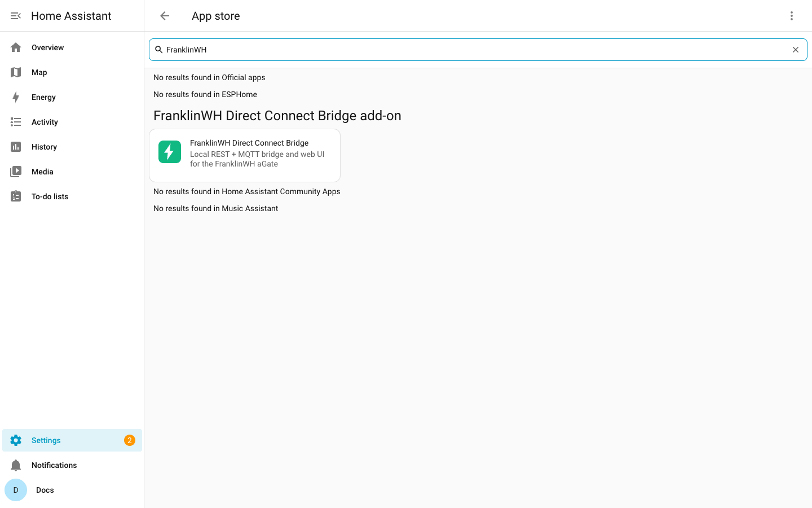Click the 'Local REST + MQTT bridge' description

click(x=257, y=159)
